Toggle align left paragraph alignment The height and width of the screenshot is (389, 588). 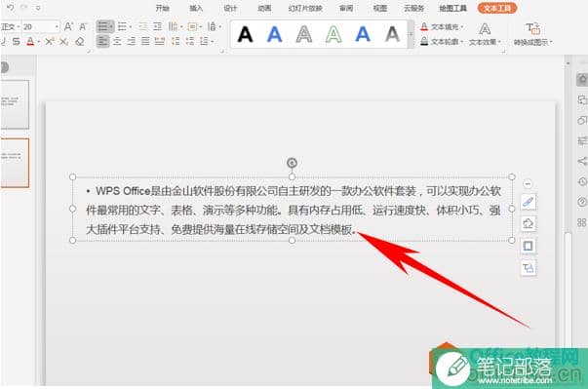point(102,41)
